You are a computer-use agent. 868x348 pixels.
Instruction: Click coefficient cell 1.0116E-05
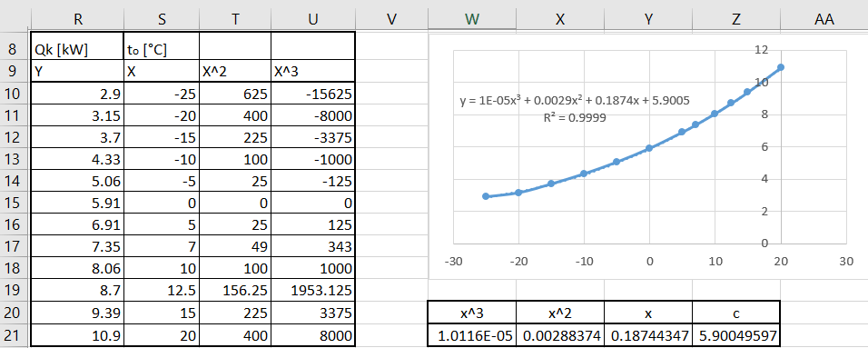471,334
